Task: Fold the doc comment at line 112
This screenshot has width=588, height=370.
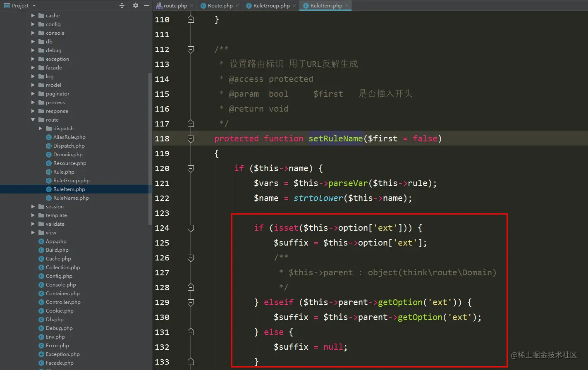Action: (x=191, y=49)
